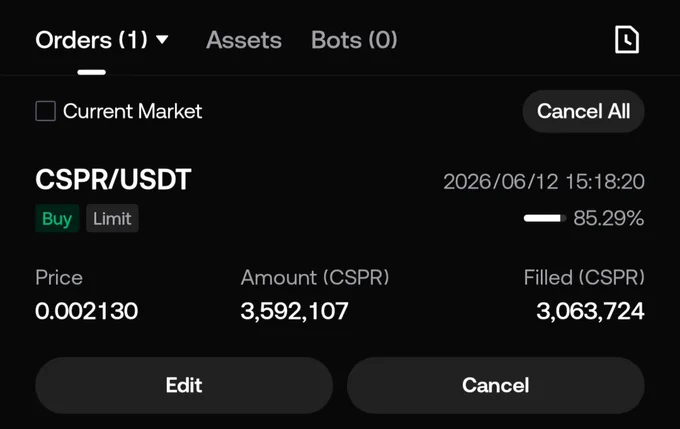Edit the CSPR/USDT limit order

[184, 385]
